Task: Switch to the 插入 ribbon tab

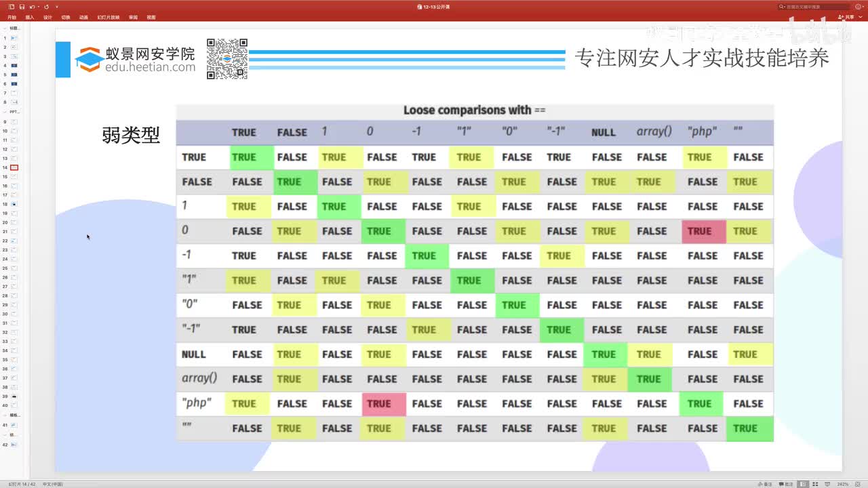Action: (x=30, y=17)
